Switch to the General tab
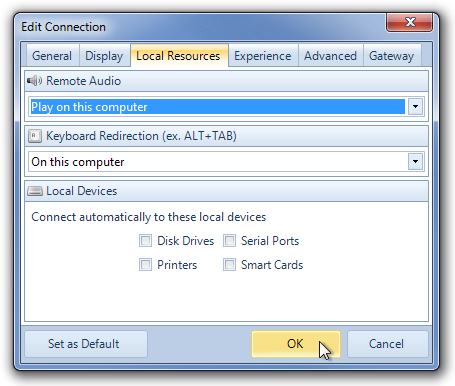 click(x=52, y=56)
